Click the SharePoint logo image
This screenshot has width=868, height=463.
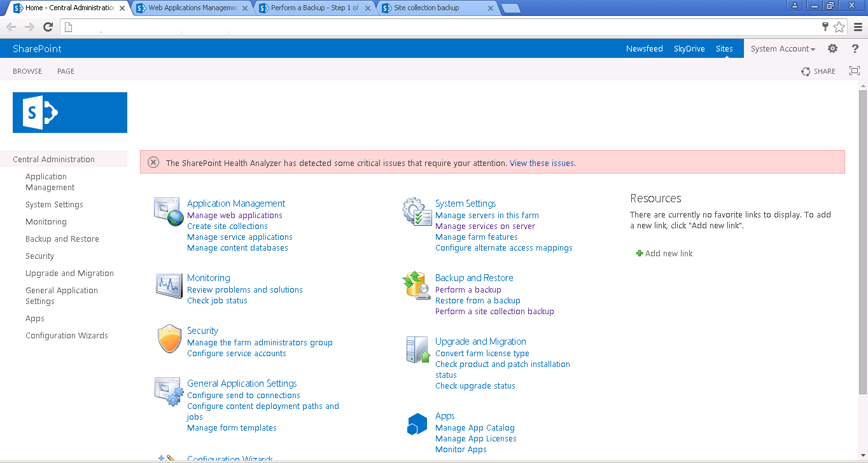pos(70,113)
